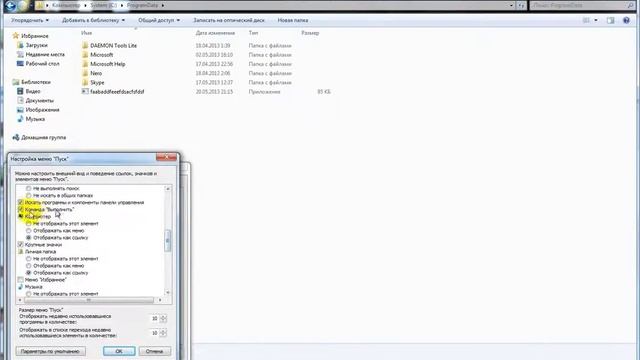Open the 'Добавить в библиотеку' dropdown
The width and height of the screenshot is (640, 360).
[93, 20]
